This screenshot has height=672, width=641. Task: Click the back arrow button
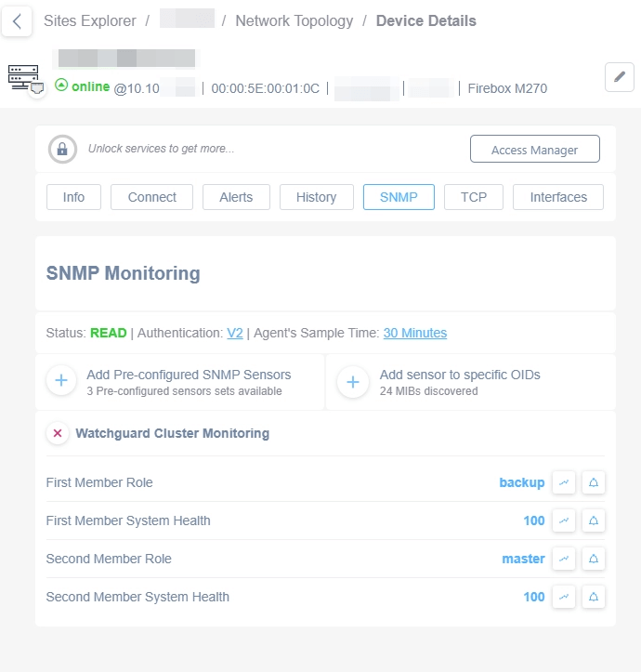click(x=17, y=20)
